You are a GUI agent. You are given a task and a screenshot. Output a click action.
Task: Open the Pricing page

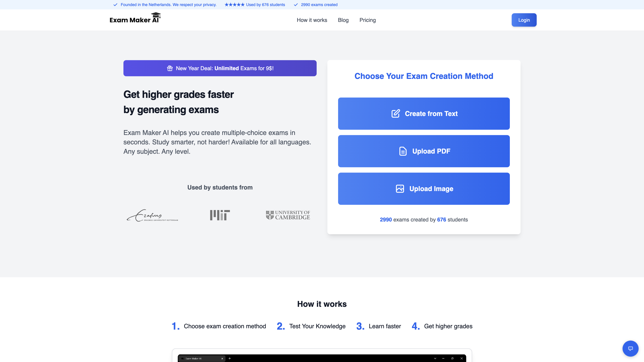pyautogui.click(x=367, y=20)
